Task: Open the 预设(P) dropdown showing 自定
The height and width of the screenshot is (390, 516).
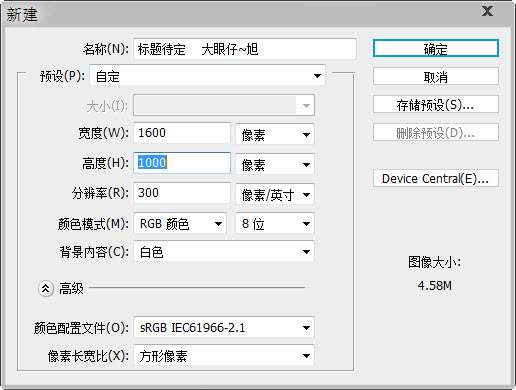Action: (207, 76)
